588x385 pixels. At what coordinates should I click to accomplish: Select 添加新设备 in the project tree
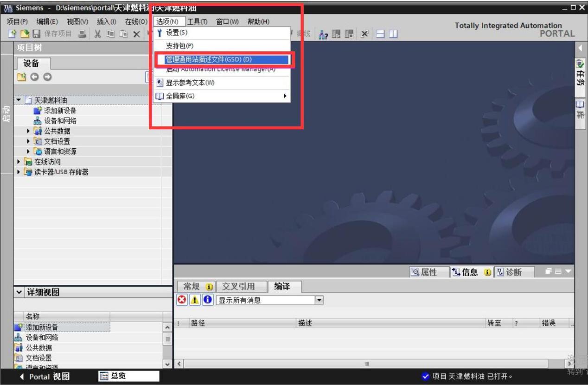pos(60,111)
